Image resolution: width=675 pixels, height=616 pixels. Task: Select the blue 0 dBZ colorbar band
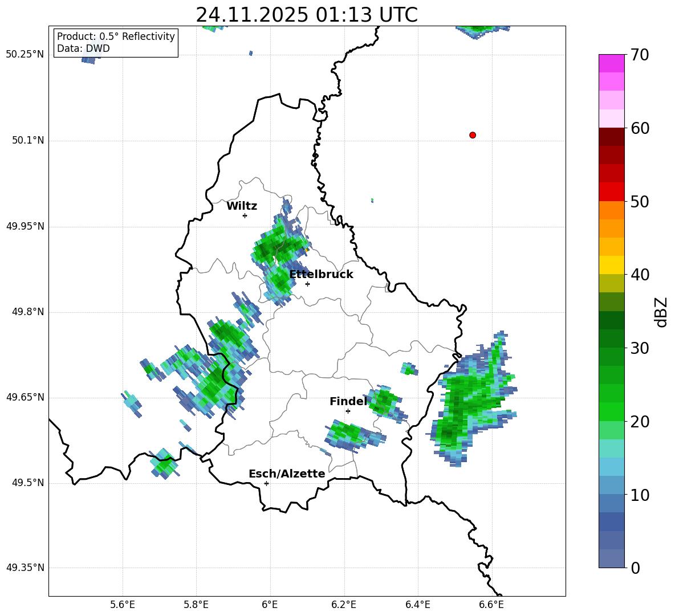point(611,558)
